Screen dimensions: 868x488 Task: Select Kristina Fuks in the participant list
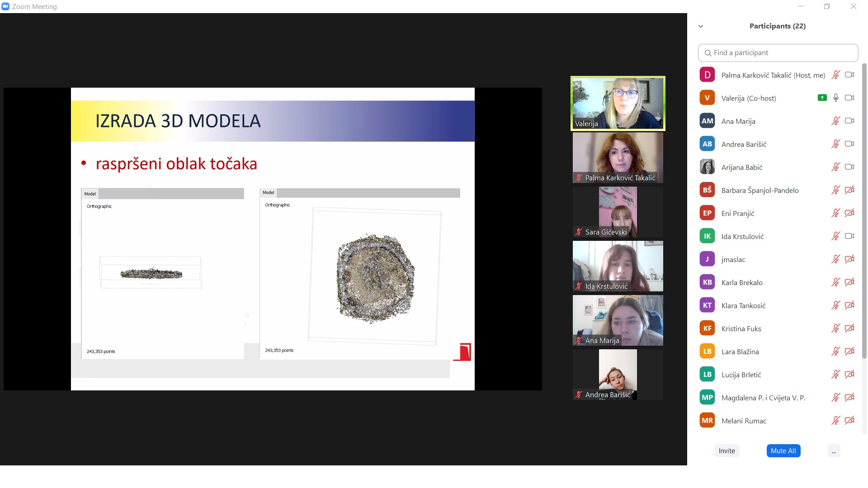point(741,328)
